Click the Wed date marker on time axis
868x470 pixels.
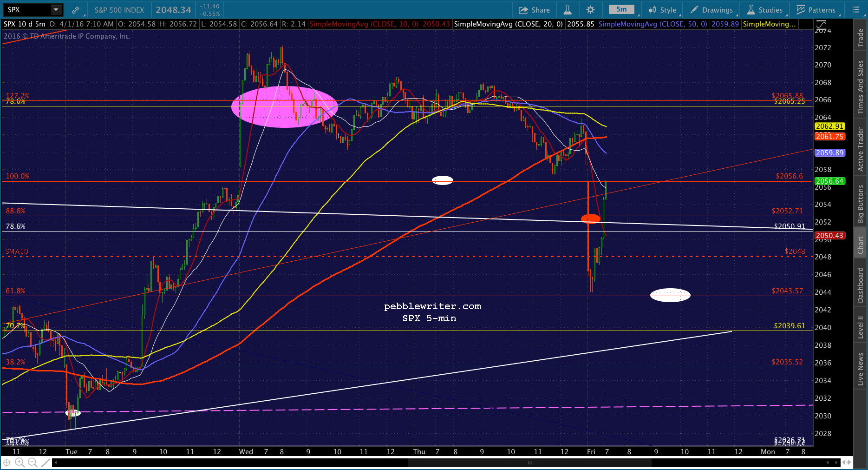tap(246, 452)
